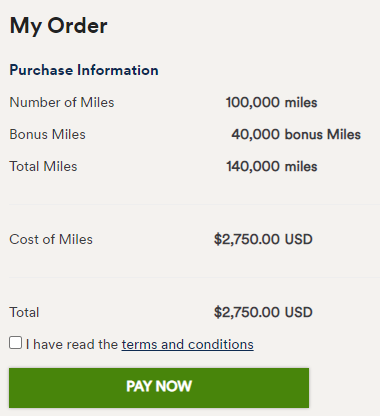Click the Total Miles label
380x416 pixels.
point(43,166)
